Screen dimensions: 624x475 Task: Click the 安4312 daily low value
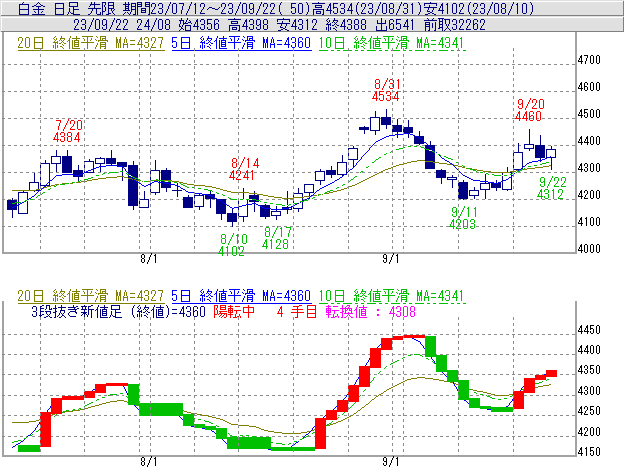pos(297,25)
